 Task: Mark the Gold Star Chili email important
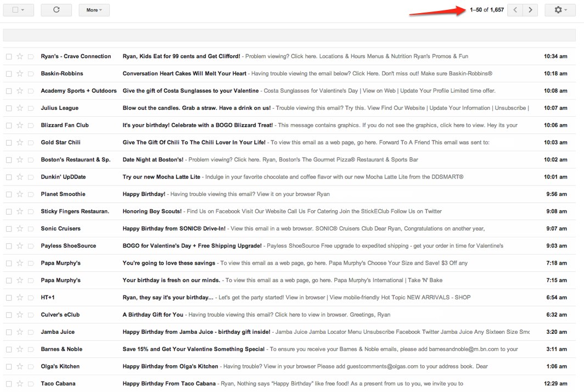point(31,143)
